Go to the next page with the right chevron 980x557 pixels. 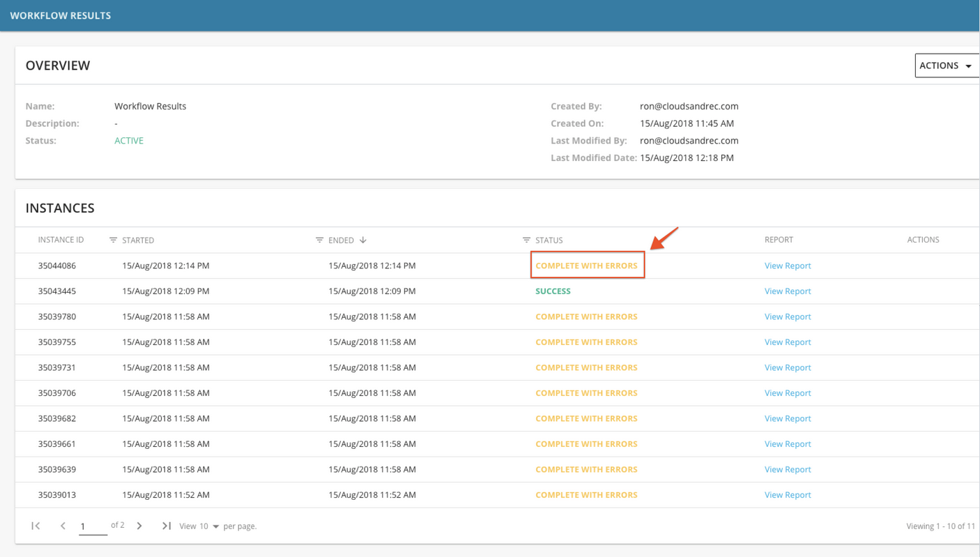[x=139, y=526]
